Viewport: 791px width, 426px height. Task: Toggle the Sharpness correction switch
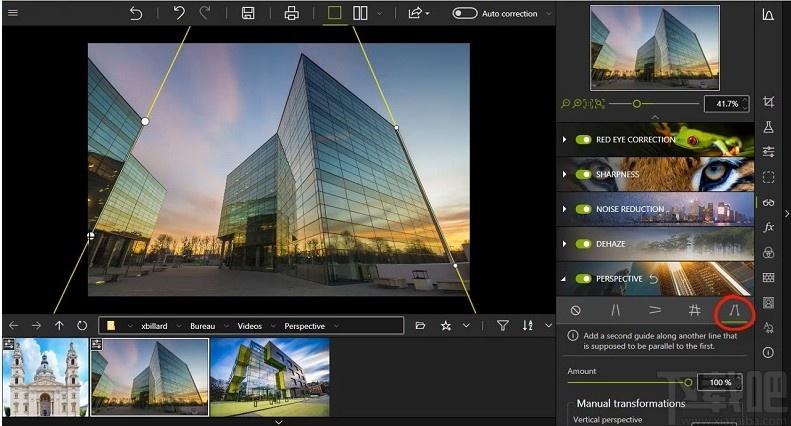(584, 174)
